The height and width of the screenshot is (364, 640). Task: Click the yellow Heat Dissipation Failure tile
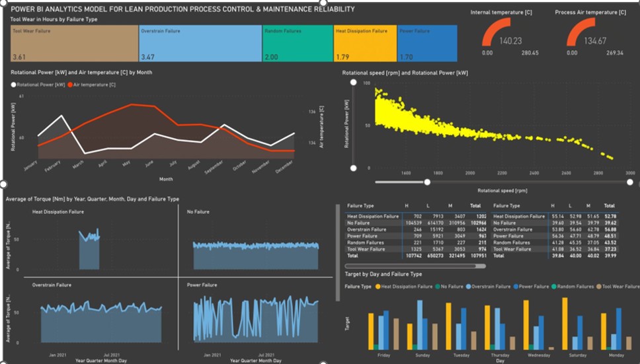coord(365,44)
